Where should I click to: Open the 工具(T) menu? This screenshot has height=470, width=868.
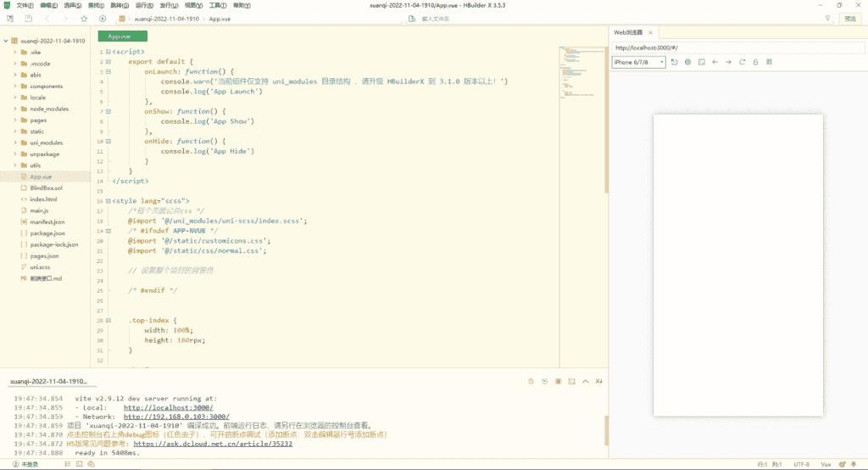click(218, 6)
